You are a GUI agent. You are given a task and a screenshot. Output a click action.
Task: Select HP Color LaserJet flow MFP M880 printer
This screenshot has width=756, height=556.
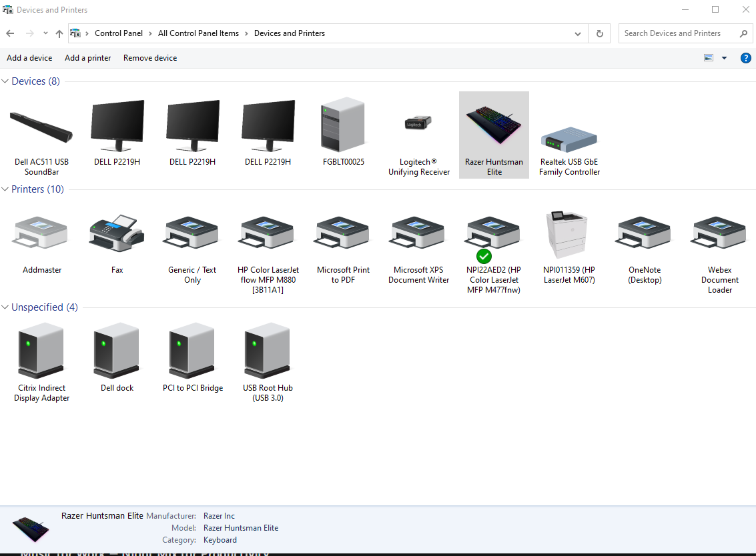268,254
